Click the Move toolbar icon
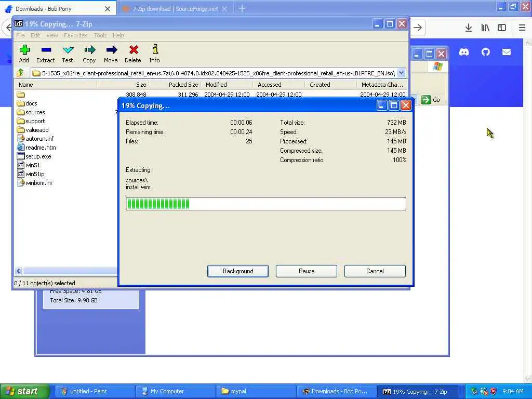The width and height of the screenshot is (532, 399). [x=111, y=54]
